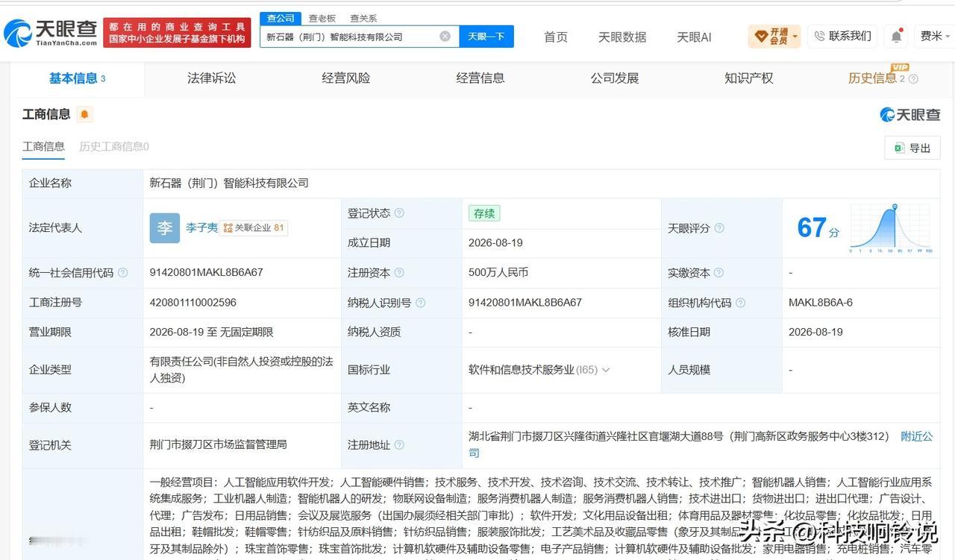Click the 存续 status badge
The height and width of the screenshot is (560, 955).
tap(484, 213)
